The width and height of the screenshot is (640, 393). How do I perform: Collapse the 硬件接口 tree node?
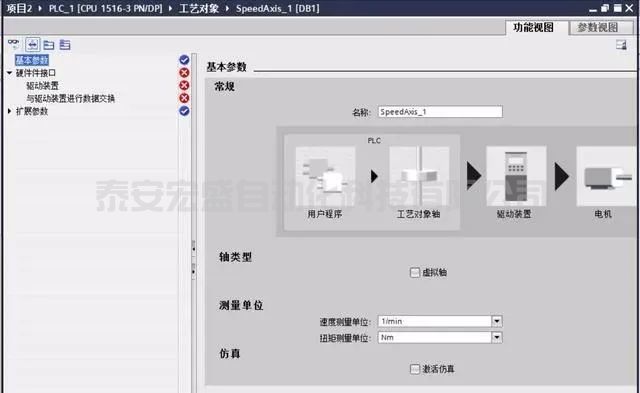click(x=9, y=73)
